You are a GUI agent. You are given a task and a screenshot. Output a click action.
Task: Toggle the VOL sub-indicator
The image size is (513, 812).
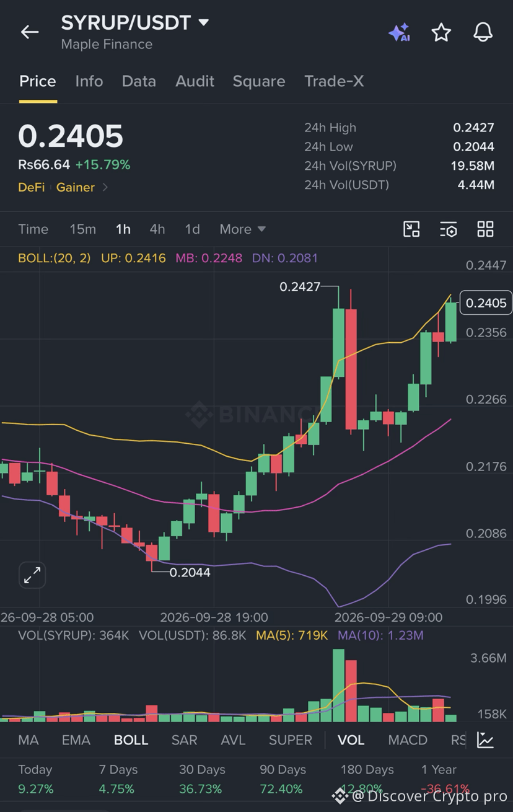[351, 740]
